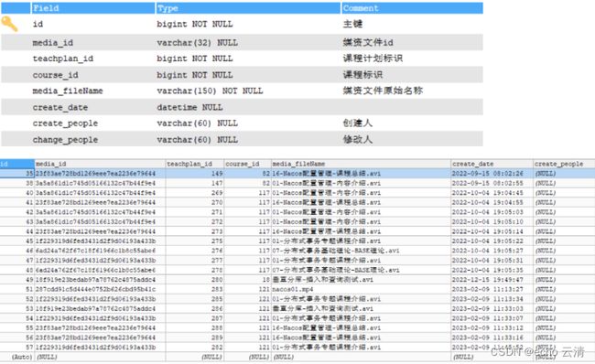
Task: Select the id cell with value 45
Action: [x=17, y=241]
